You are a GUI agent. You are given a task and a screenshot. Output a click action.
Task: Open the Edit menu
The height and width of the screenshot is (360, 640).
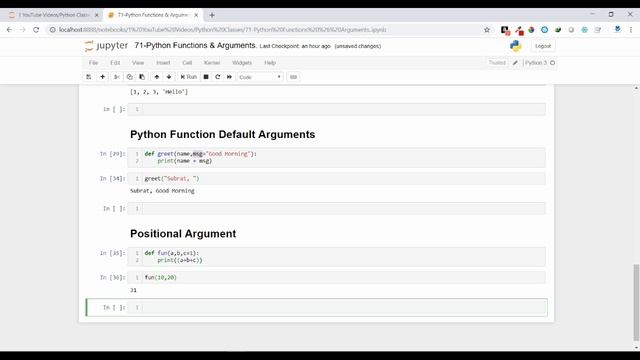115,63
